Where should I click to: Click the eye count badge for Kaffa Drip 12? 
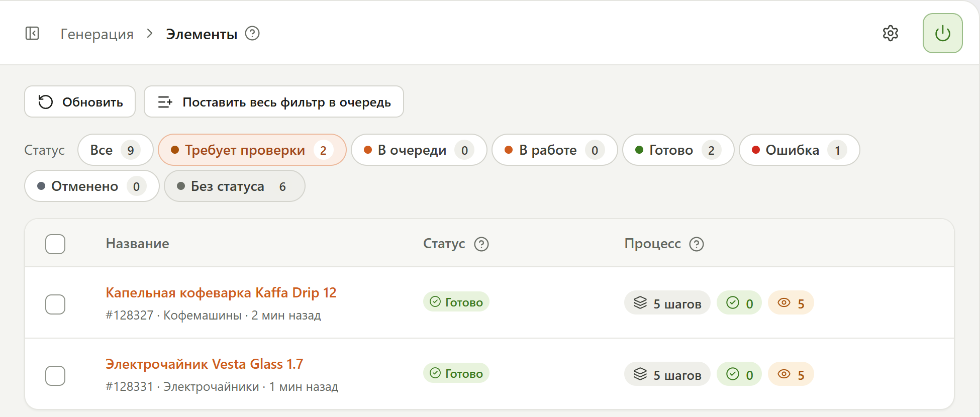(x=791, y=303)
